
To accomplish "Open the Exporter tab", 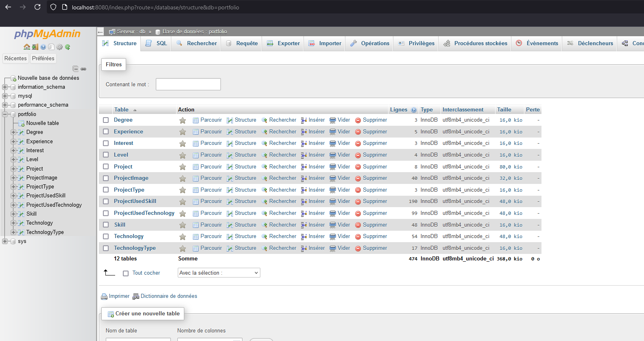I will click(x=283, y=43).
